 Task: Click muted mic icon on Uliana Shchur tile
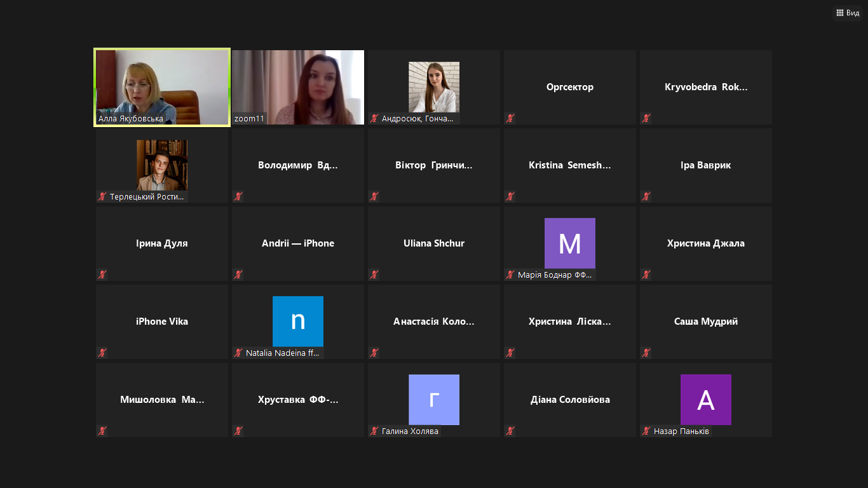click(x=374, y=274)
